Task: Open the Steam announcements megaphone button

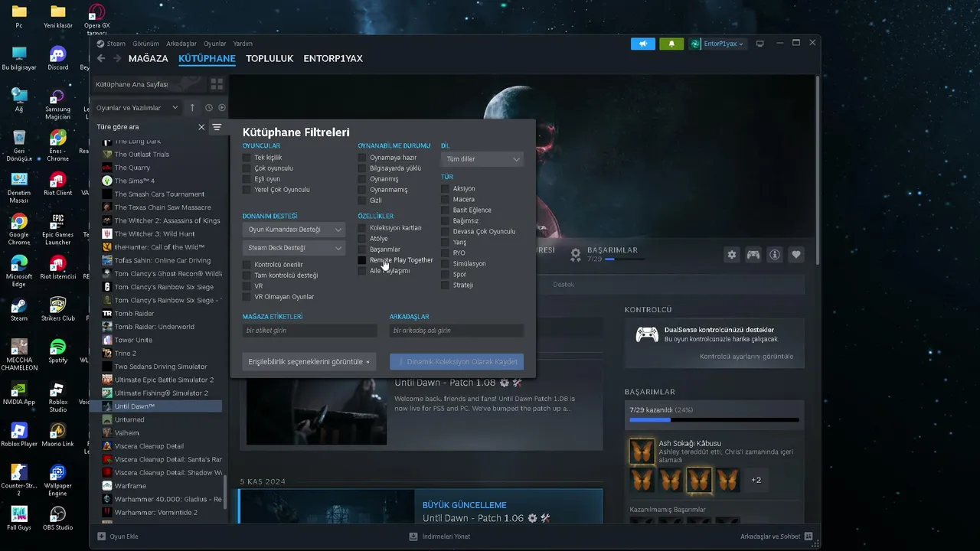Action: click(643, 44)
